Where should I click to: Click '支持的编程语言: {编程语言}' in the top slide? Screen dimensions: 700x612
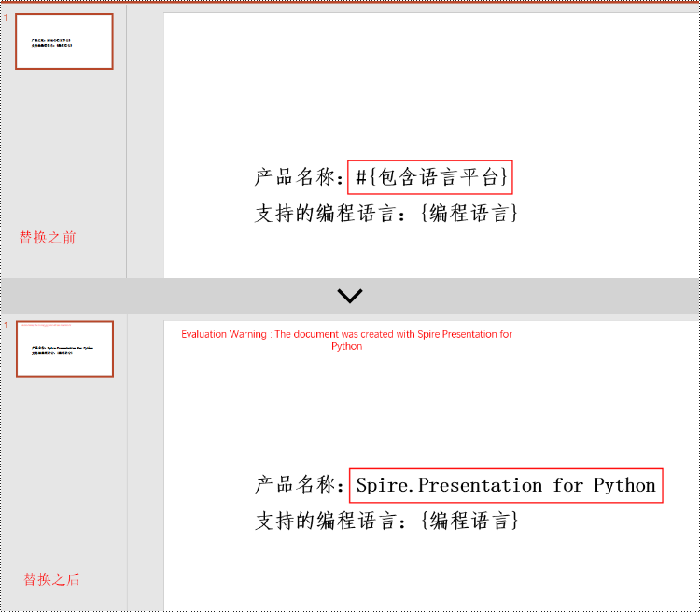click(386, 214)
